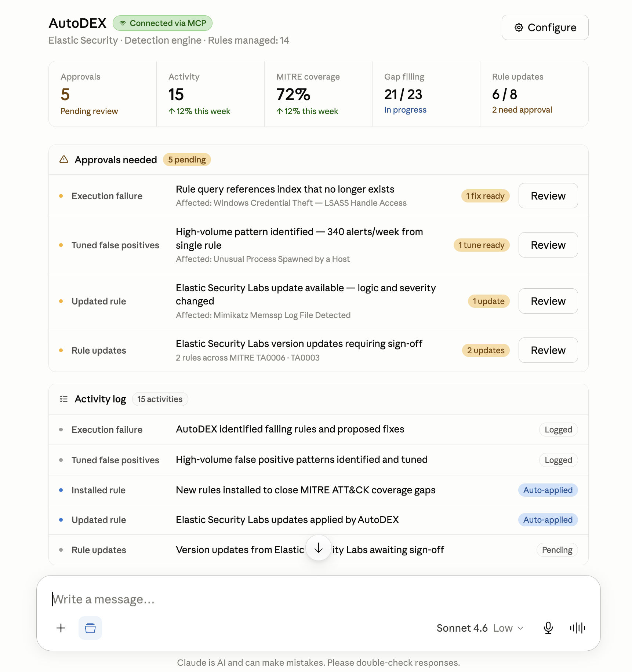
Task: Click the 'High-volume pattern identified' approval title
Action: pyautogui.click(x=299, y=238)
